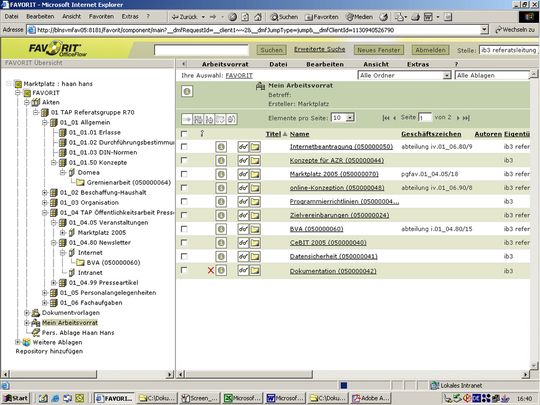Screen dimensions: 540x405
Task: Open folder icon in Datensicherheit row
Action: (x=255, y=257)
